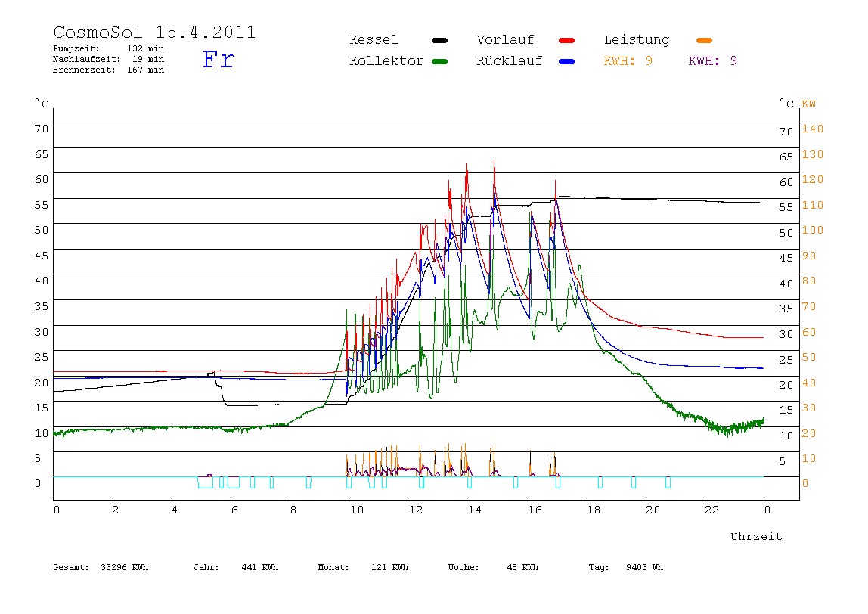868x614 pixels.
Task: Click hour "2" on the time axis
Action: click(x=115, y=510)
